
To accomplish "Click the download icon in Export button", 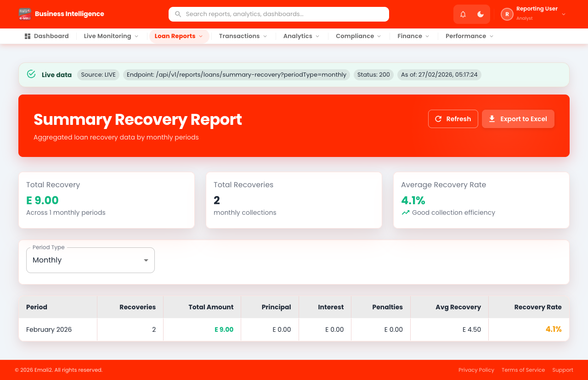I will coord(492,119).
